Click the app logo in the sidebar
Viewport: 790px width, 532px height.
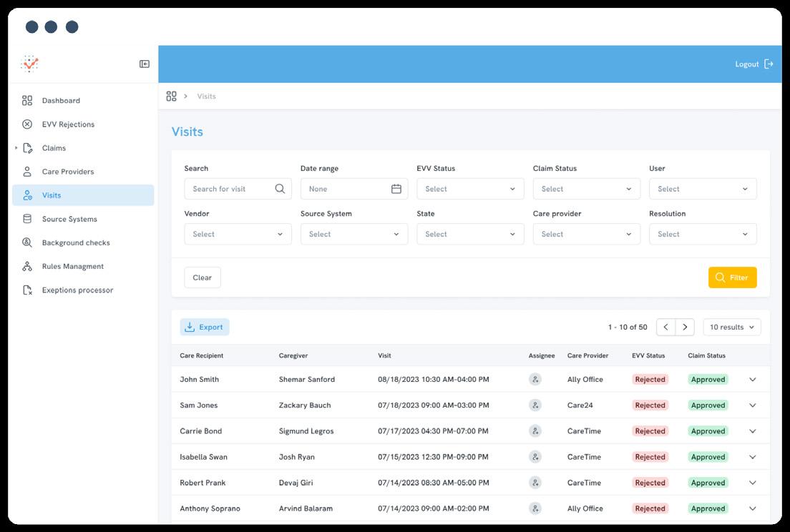point(30,64)
